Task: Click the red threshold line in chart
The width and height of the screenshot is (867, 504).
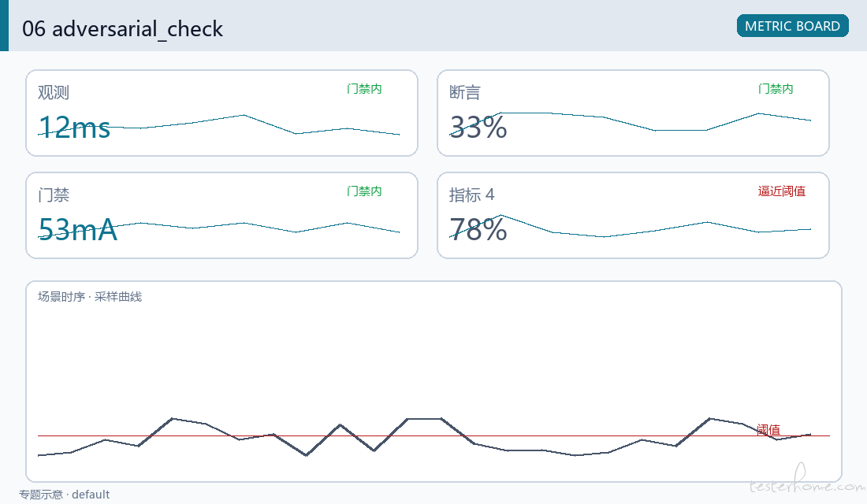Action: tap(433, 436)
